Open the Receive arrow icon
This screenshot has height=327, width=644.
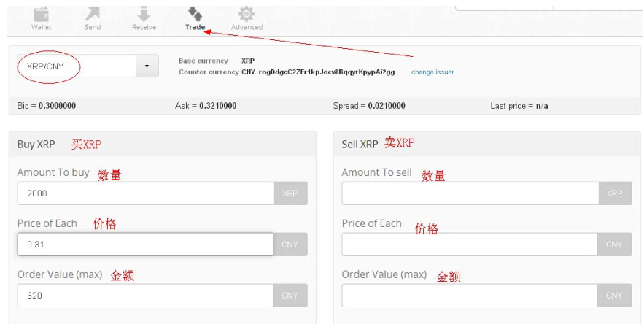click(x=144, y=18)
